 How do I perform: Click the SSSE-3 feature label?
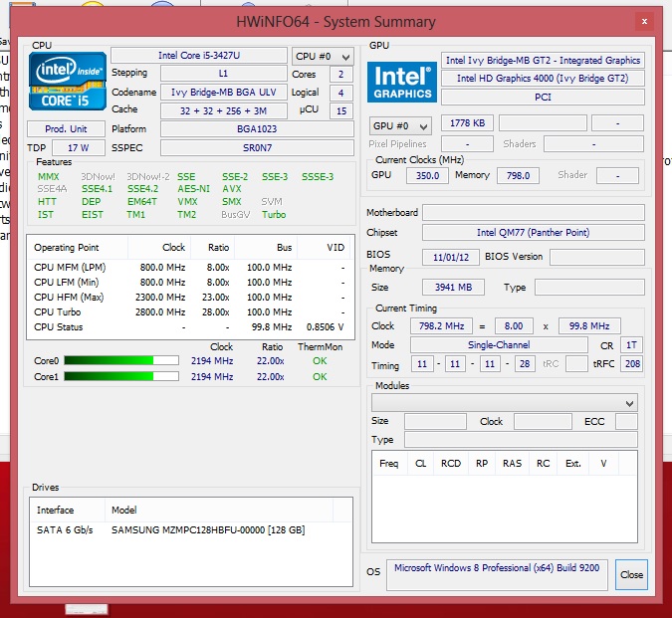click(x=318, y=177)
